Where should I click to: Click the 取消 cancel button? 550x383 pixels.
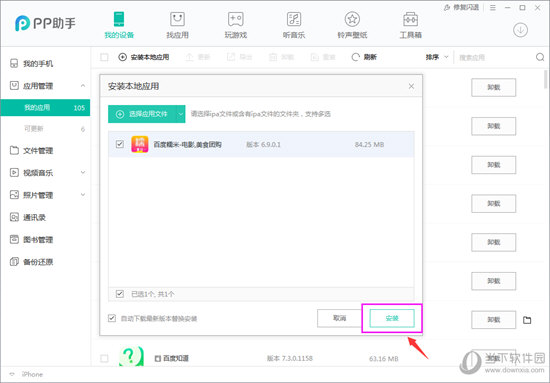[339, 318]
